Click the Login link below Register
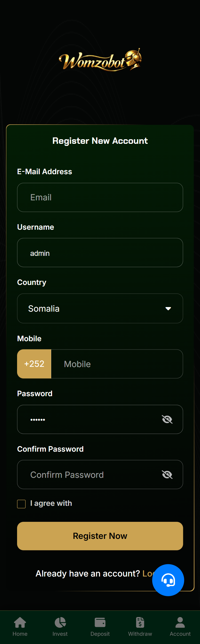The image size is (200, 644). pyautogui.click(x=147, y=573)
